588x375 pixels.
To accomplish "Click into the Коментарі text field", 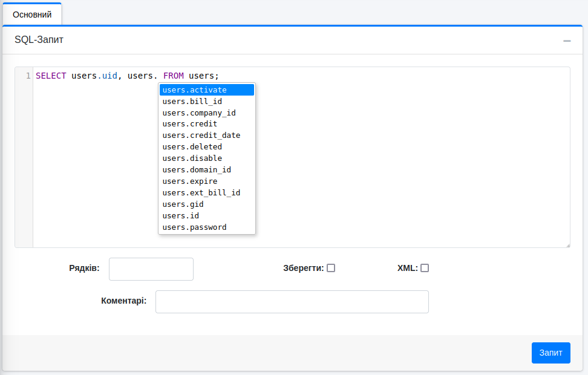I will 292,302.
